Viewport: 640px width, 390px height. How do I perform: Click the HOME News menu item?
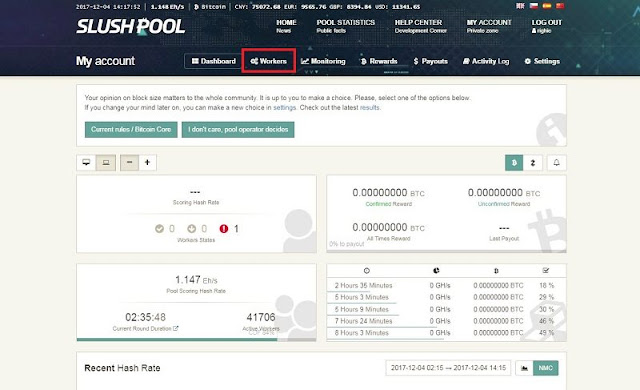(x=286, y=26)
